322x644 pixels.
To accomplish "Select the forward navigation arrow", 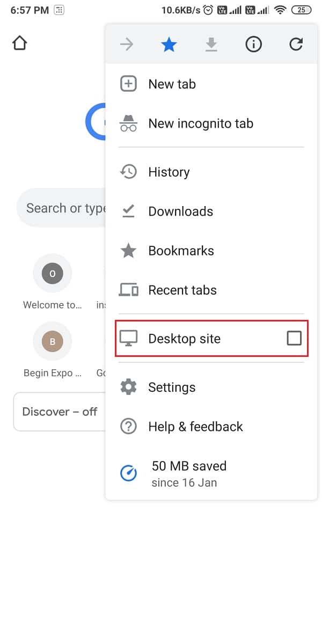I will click(127, 45).
